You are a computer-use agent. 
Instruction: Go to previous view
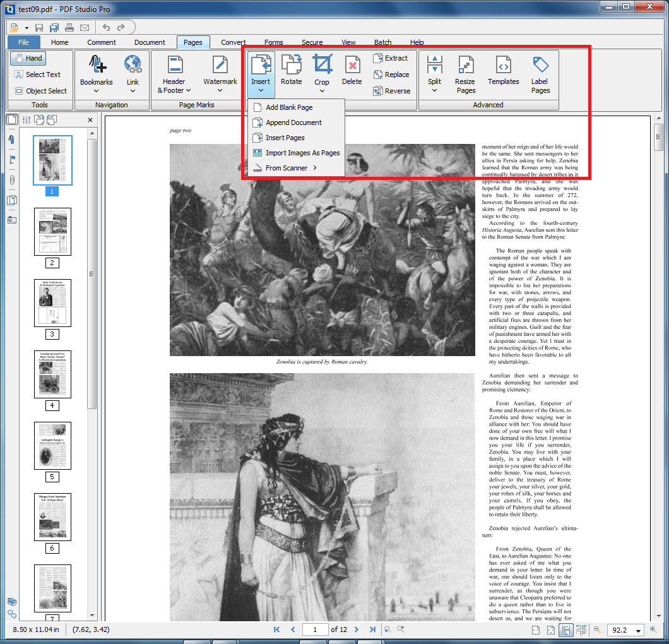point(388,629)
